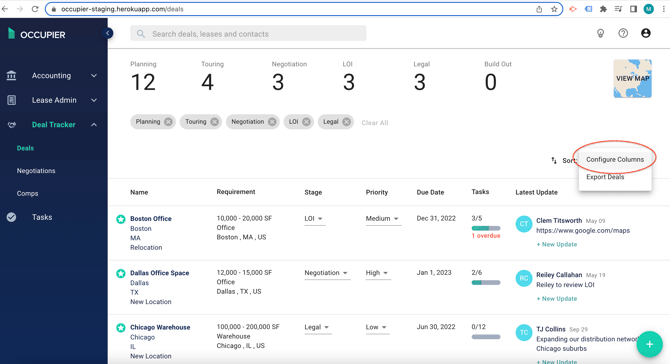Clear All stage filters
Screen dimensions: 670x364
pyautogui.click(x=375, y=123)
